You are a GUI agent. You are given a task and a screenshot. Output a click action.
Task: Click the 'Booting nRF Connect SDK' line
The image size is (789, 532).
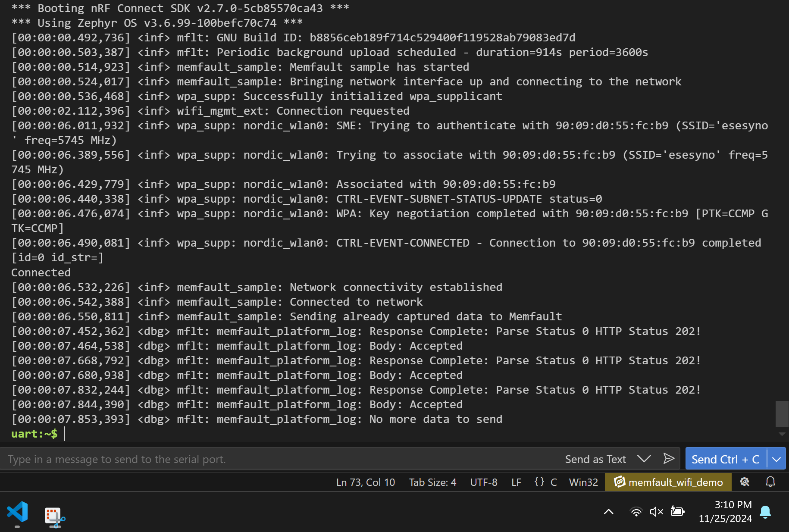180,8
